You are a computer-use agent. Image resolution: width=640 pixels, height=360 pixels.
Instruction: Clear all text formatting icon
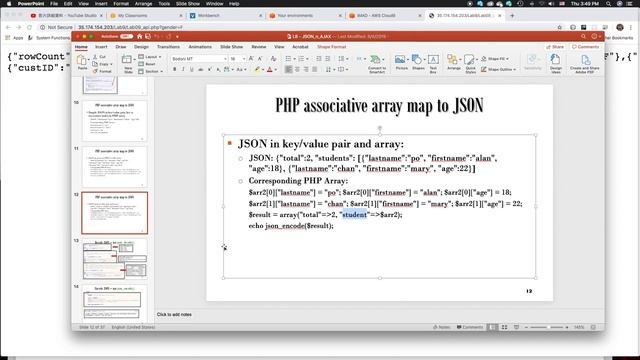click(x=273, y=59)
